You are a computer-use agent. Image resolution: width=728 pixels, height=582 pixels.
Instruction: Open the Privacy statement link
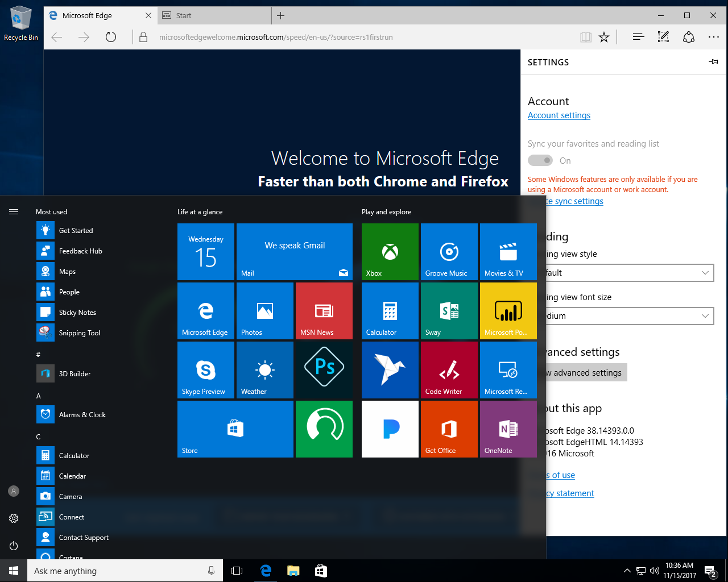(x=570, y=493)
